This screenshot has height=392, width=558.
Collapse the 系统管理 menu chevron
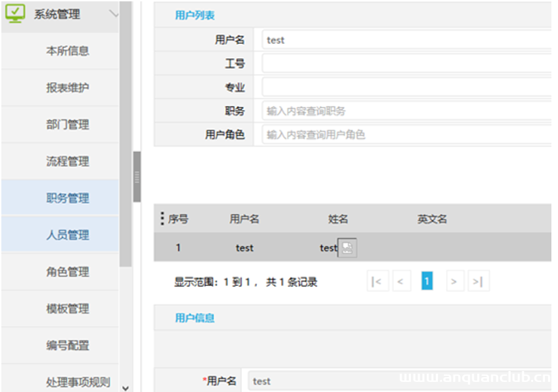pyautogui.click(x=113, y=14)
